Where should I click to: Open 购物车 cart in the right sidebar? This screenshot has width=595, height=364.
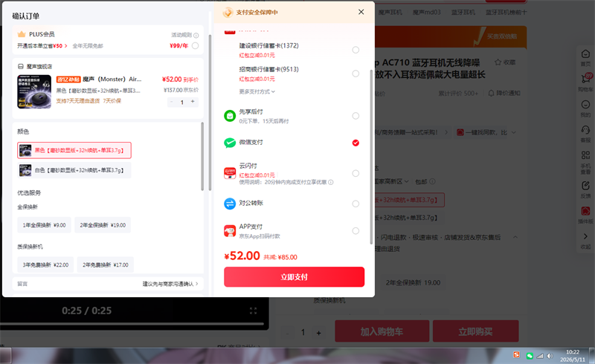(585, 82)
